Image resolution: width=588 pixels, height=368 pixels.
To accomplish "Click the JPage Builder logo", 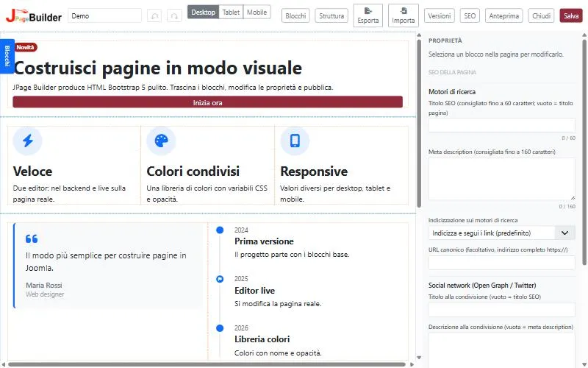I will point(34,15).
